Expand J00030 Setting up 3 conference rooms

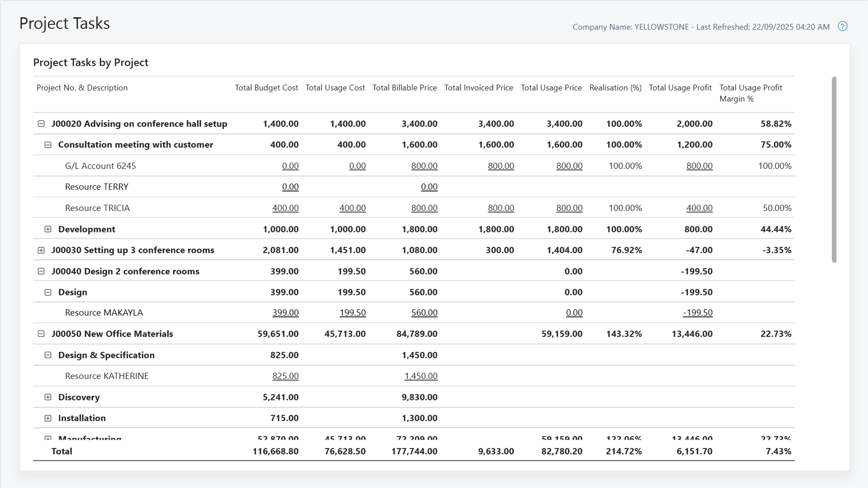(x=41, y=250)
